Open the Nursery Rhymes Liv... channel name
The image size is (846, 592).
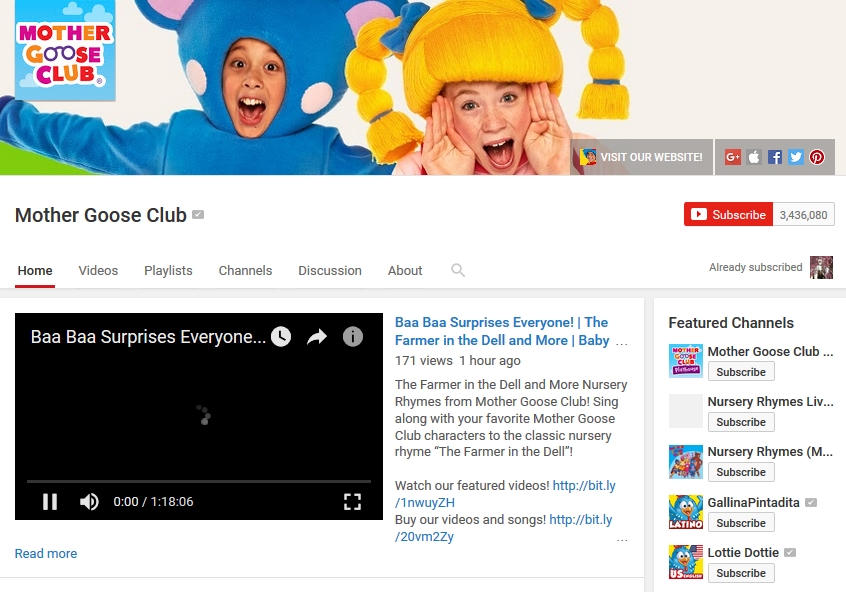pos(770,402)
